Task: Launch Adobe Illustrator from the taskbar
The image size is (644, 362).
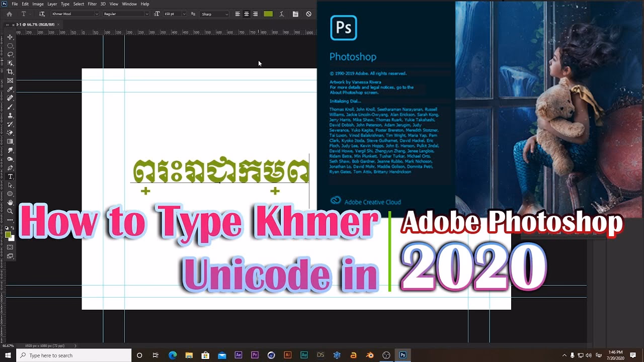Action: [287, 356]
